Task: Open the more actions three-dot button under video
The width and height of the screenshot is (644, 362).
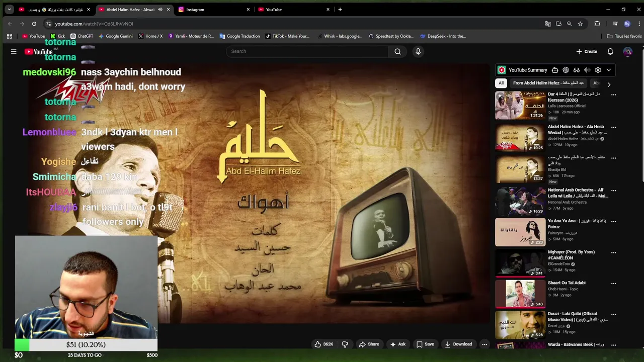Action: point(484,344)
